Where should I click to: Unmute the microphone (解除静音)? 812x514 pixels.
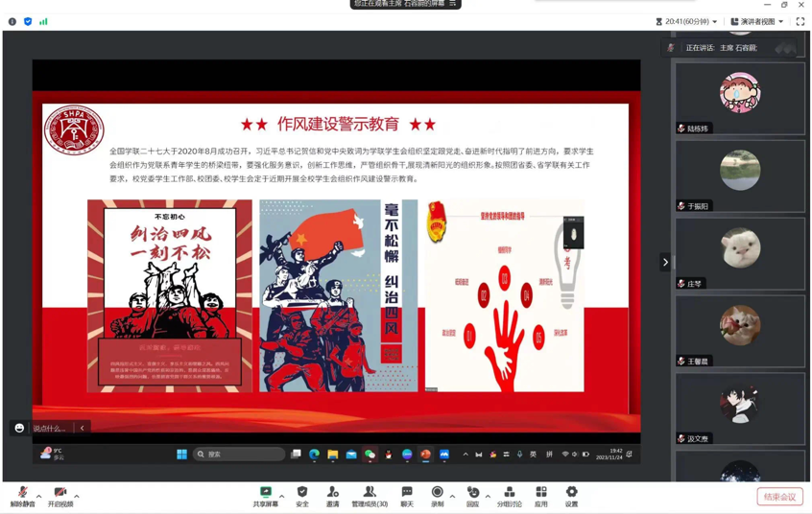(x=22, y=495)
